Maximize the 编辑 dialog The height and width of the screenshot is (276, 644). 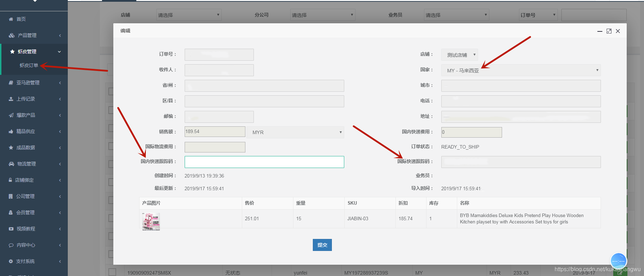pos(609,31)
